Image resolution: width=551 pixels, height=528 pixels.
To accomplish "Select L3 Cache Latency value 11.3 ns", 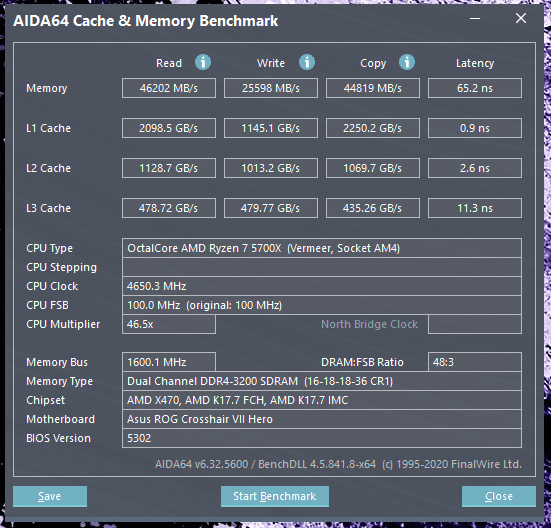I will pos(475,208).
